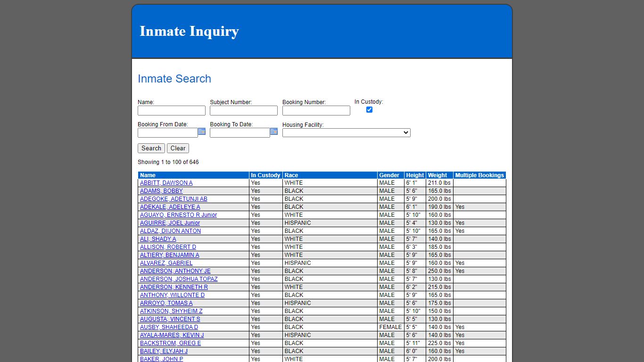Open ALLISON, ROBERT D link
Viewport: 644px width, 362px height.
click(168, 247)
